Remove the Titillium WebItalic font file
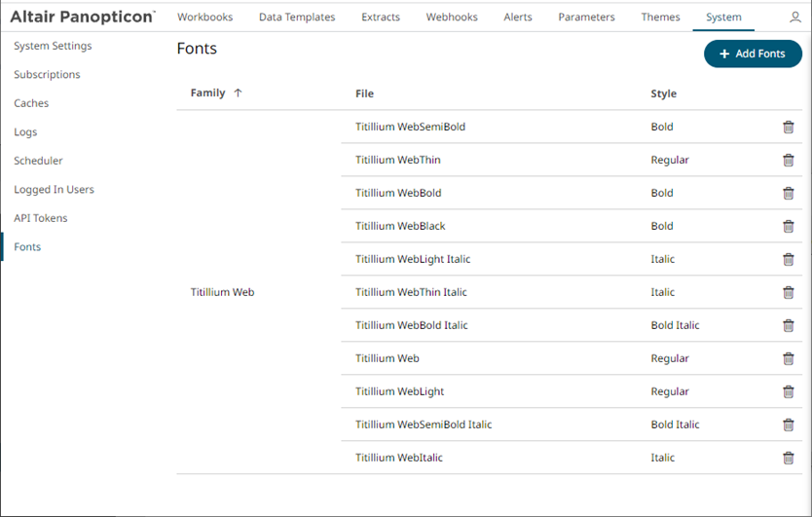The width and height of the screenshot is (812, 517). click(789, 459)
